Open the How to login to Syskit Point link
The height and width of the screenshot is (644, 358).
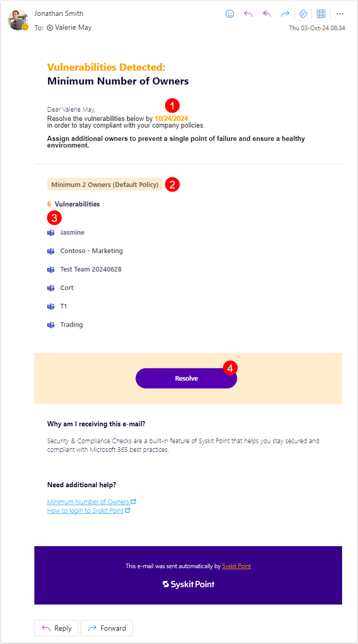coord(85,510)
